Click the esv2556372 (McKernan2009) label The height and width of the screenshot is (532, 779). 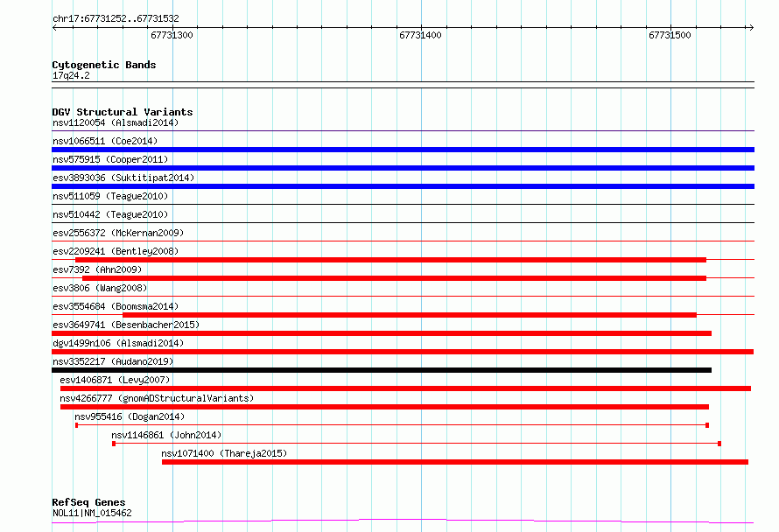[118, 233]
